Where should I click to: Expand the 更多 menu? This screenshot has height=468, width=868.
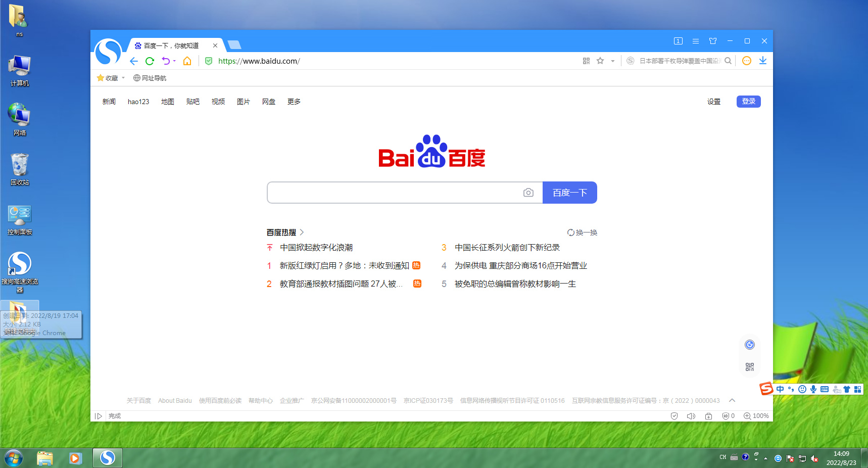(x=294, y=102)
